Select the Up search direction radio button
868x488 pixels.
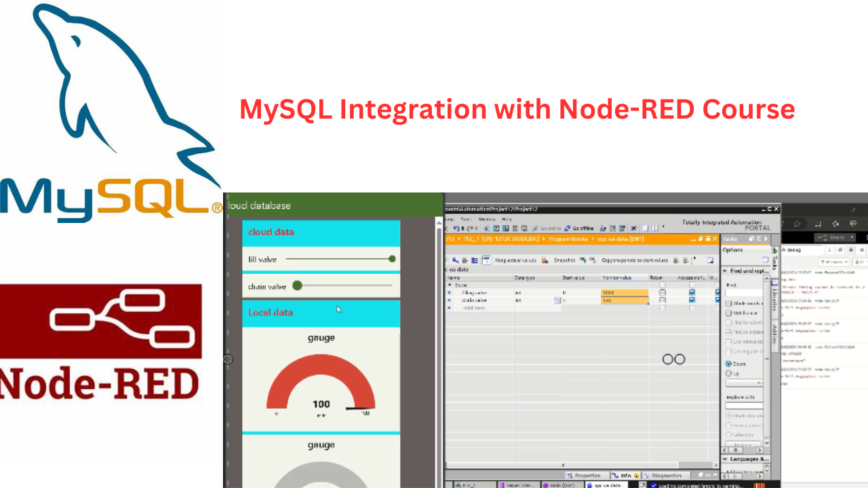coord(729,373)
